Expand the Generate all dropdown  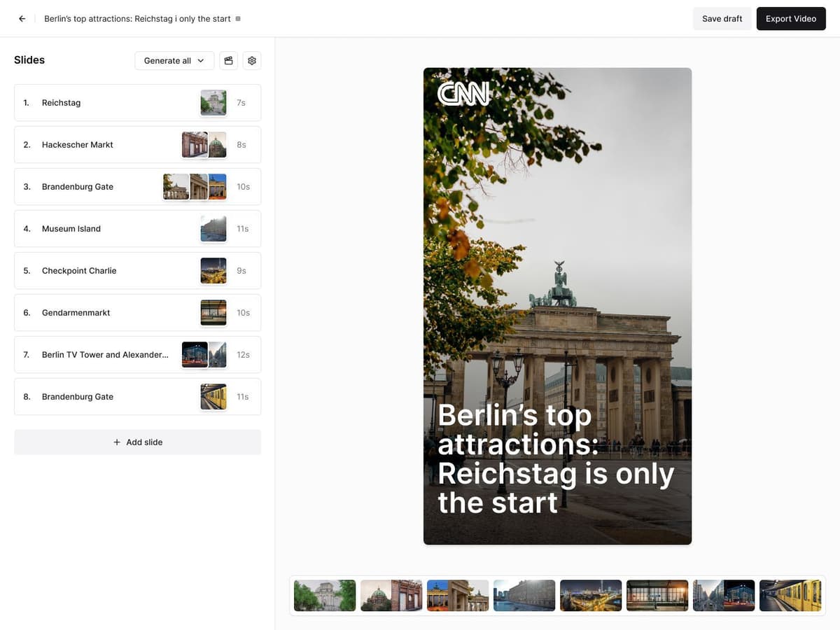tap(174, 61)
